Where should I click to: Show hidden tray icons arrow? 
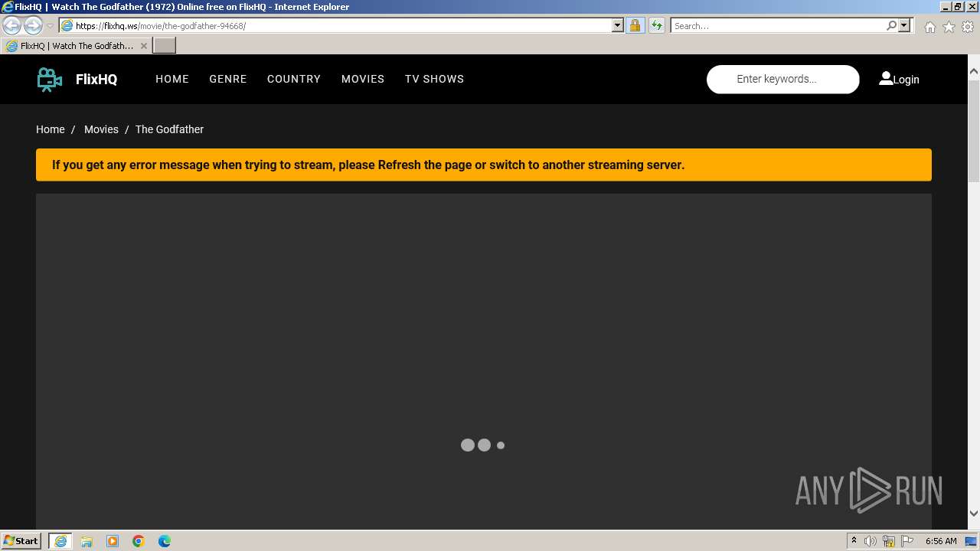[x=854, y=541]
